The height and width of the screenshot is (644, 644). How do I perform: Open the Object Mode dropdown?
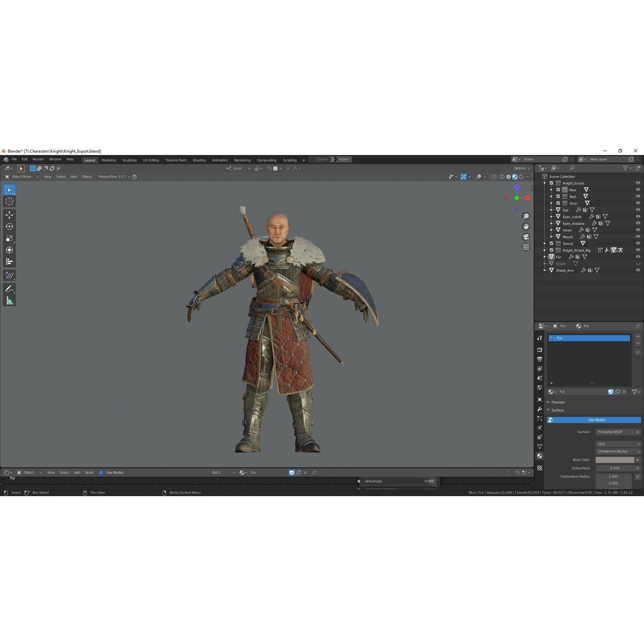tap(22, 177)
